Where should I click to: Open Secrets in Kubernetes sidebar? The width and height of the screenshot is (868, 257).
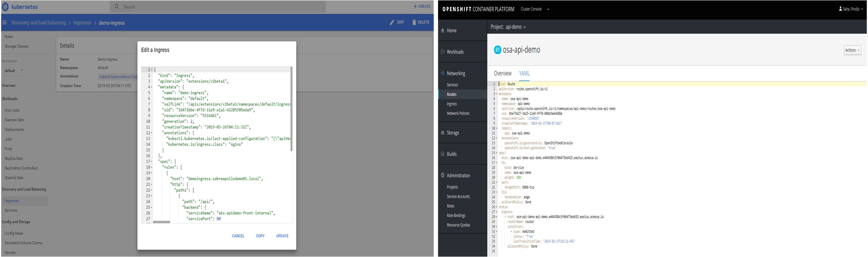pyautogui.click(x=10, y=253)
